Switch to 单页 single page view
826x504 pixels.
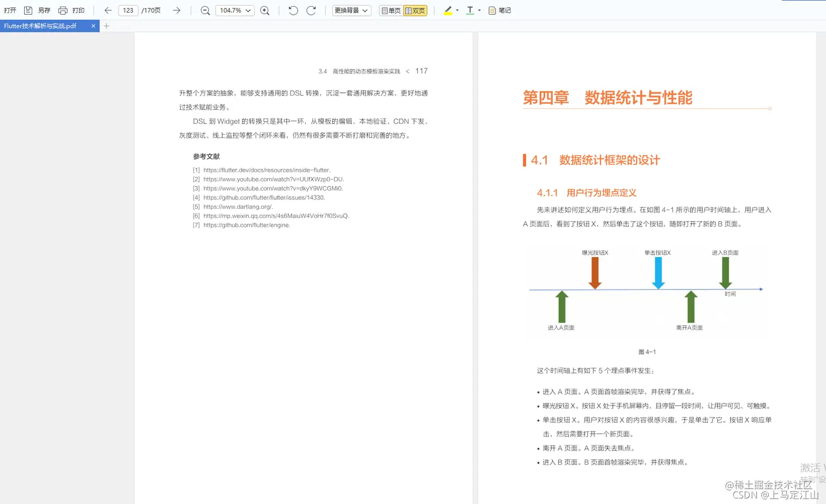[x=391, y=10]
